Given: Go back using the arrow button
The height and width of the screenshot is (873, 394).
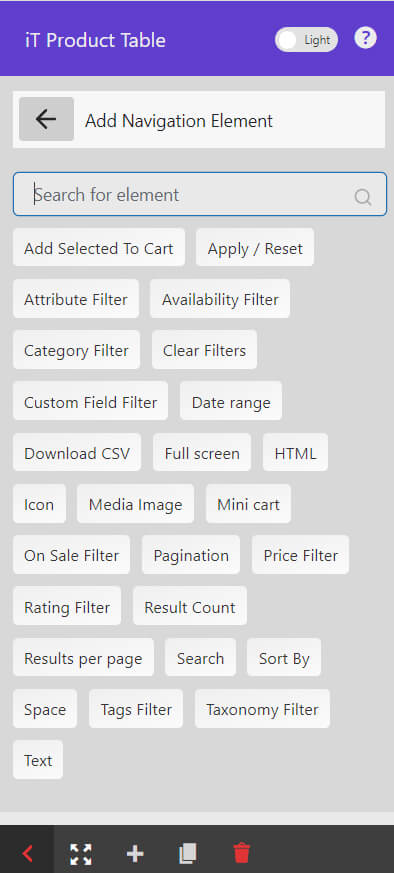Looking at the screenshot, I should point(46,119).
